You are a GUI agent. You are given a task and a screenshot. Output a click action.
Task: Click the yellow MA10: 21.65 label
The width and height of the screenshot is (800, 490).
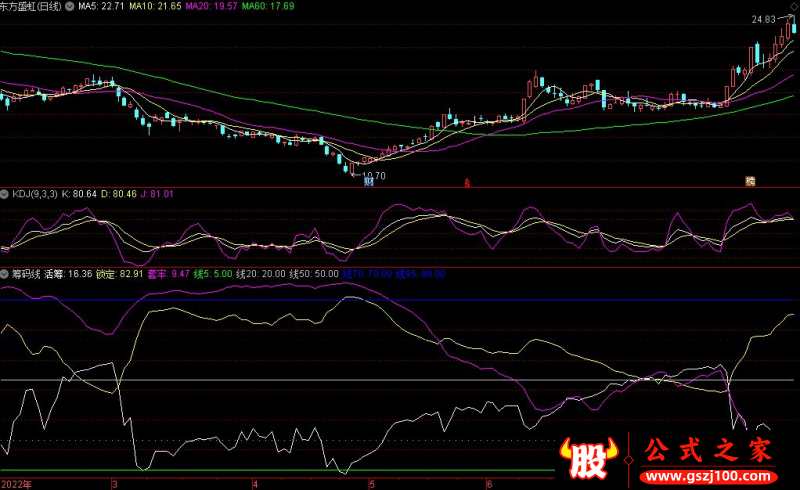pos(155,7)
